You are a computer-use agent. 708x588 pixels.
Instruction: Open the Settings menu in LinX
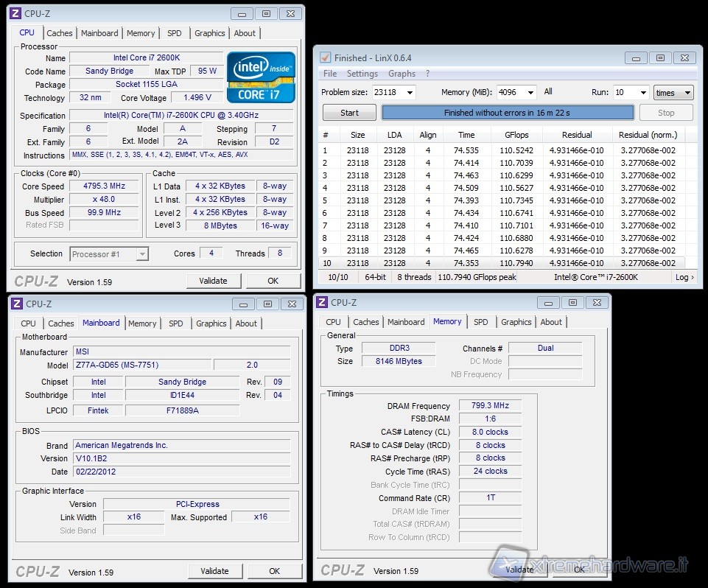tap(362, 74)
